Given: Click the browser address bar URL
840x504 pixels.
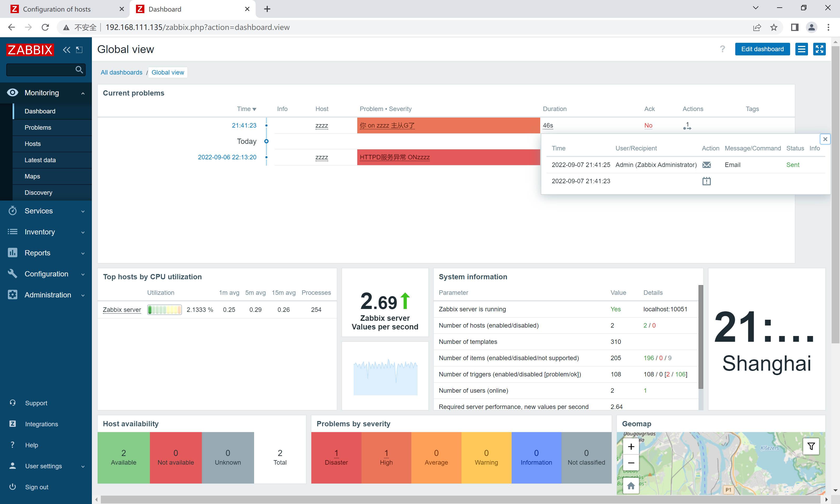Looking at the screenshot, I should pos(197,27).
